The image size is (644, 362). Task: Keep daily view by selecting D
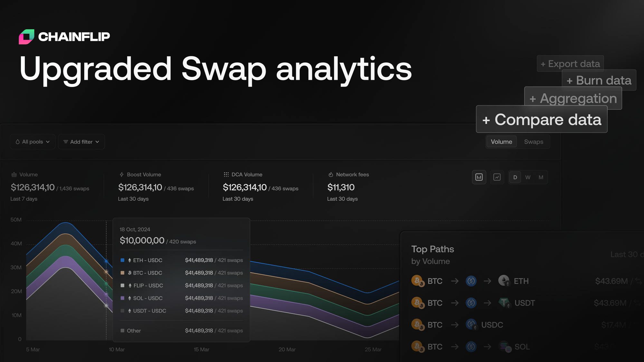click(x=515, y=177)
